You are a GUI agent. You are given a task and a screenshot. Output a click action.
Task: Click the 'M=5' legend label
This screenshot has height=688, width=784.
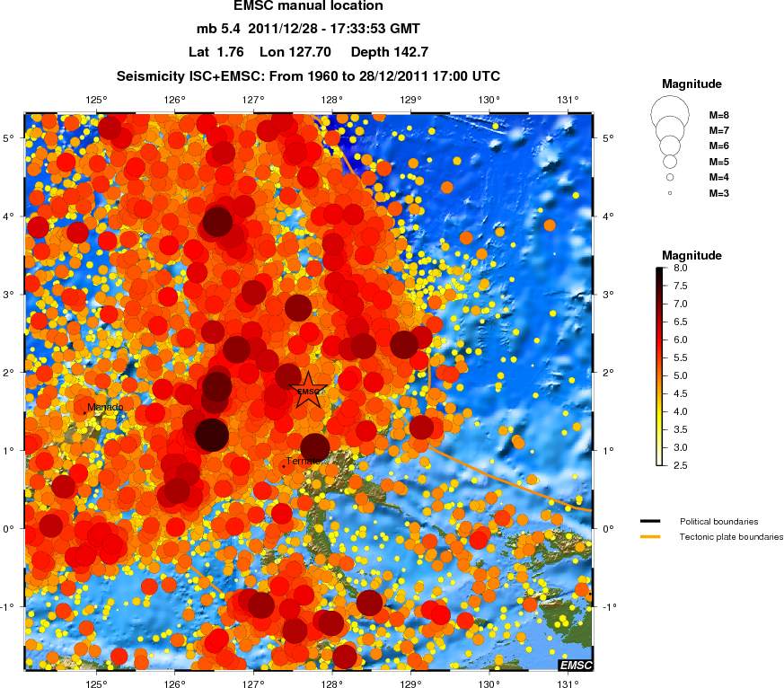coord(719,162)
